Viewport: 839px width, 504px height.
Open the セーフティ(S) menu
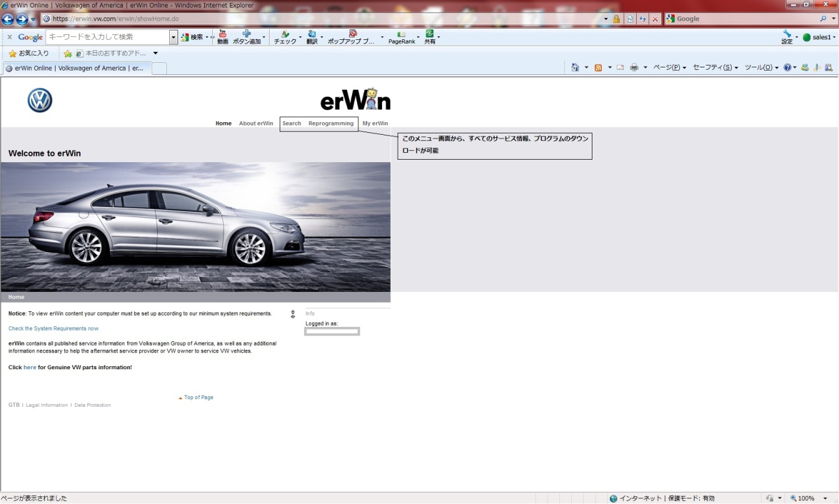[715, 67]
